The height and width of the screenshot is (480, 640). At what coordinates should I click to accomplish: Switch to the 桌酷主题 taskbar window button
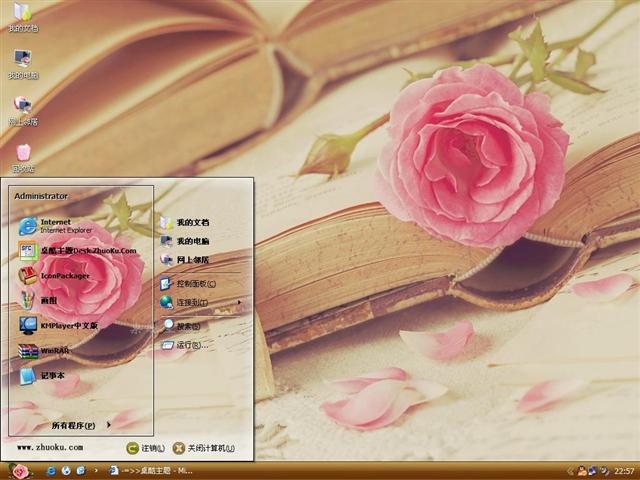click(x=152, y=471)
